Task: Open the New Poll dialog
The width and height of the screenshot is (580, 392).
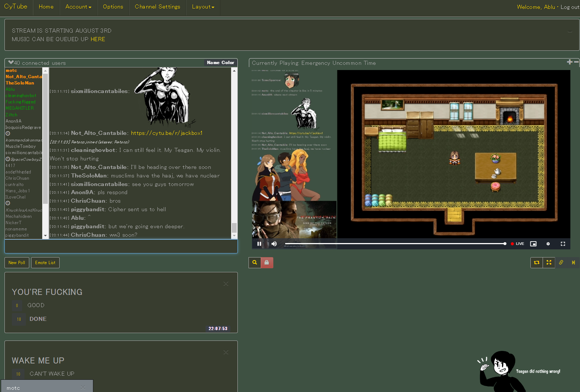Action: point(17,263)
